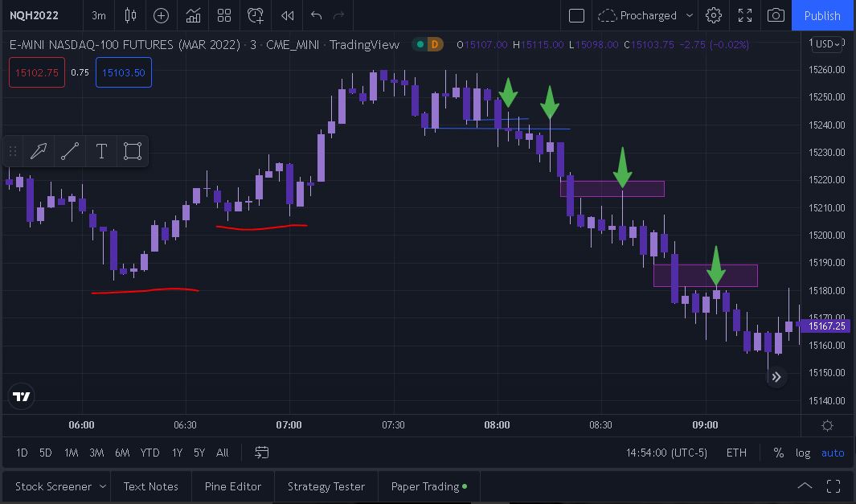Set range to 3M
856x504 pixels.
[96, 453]
